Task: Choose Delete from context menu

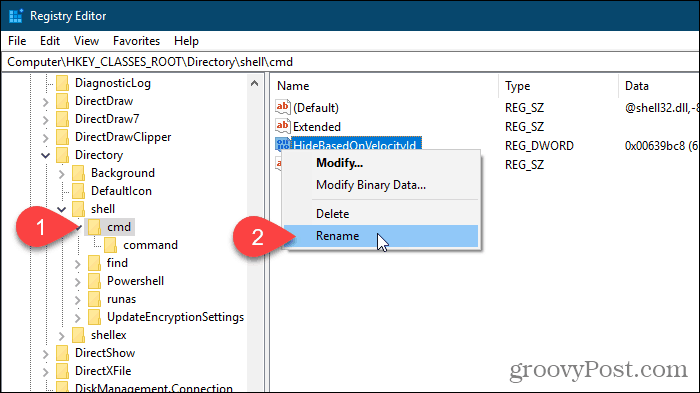Action: tap(381, 214)
